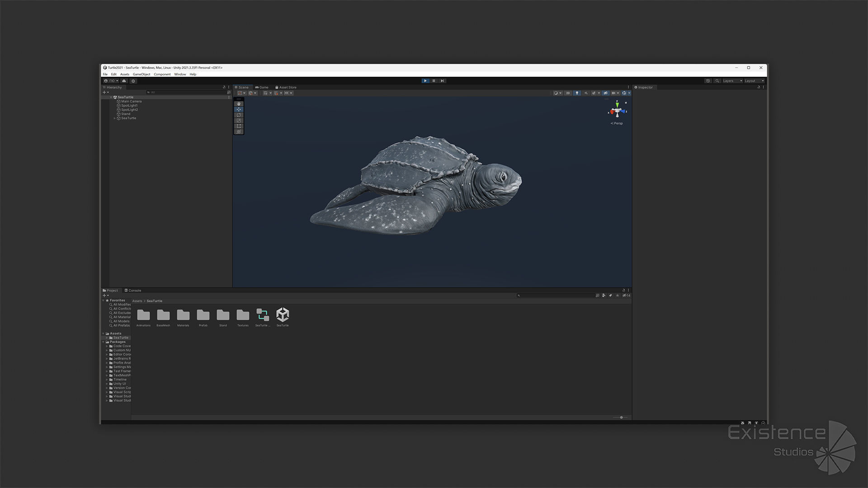
Task: Select the Hand view tool
Action: (x=239, y=104)
